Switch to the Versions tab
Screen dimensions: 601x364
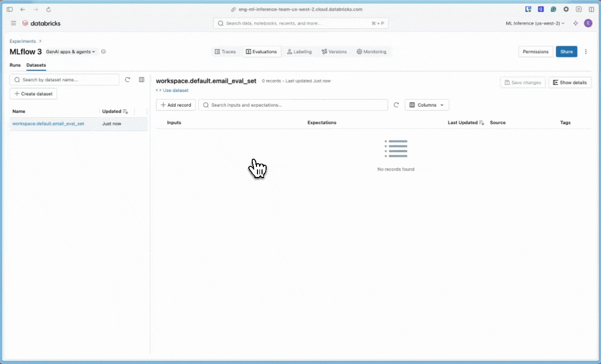[334, 52]
